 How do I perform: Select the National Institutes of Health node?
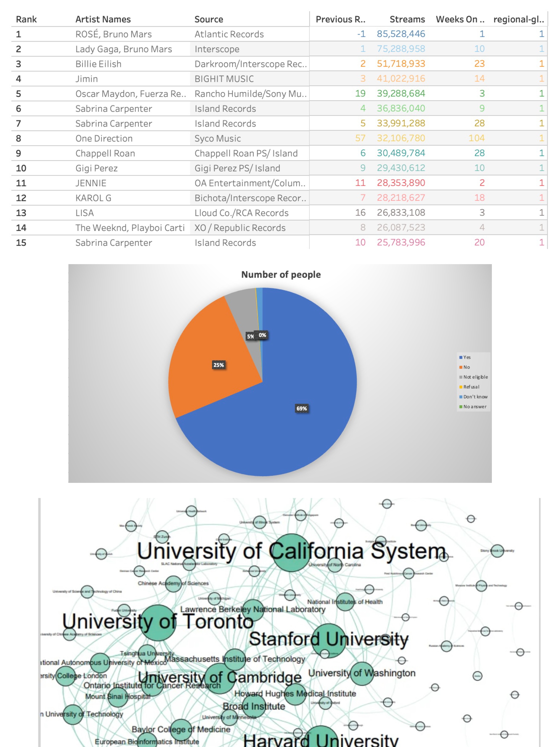pyautogui.click(x=345, y=602)
